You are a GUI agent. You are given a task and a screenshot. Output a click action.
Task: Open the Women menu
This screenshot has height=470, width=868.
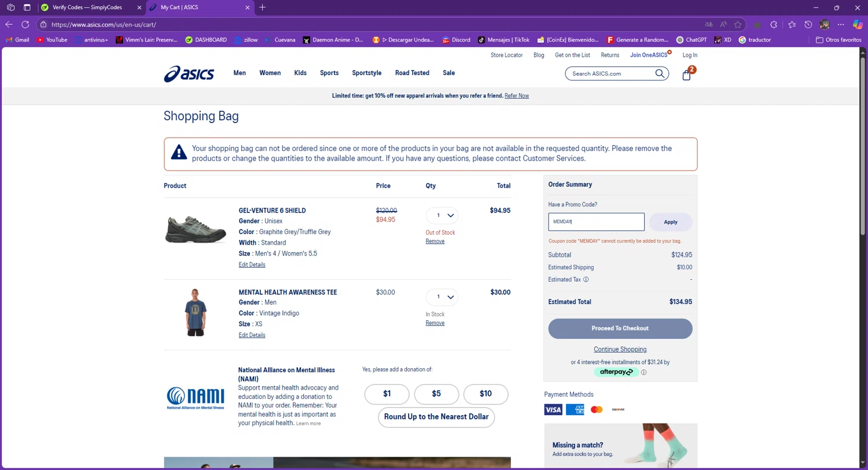[x=270, y=73]
